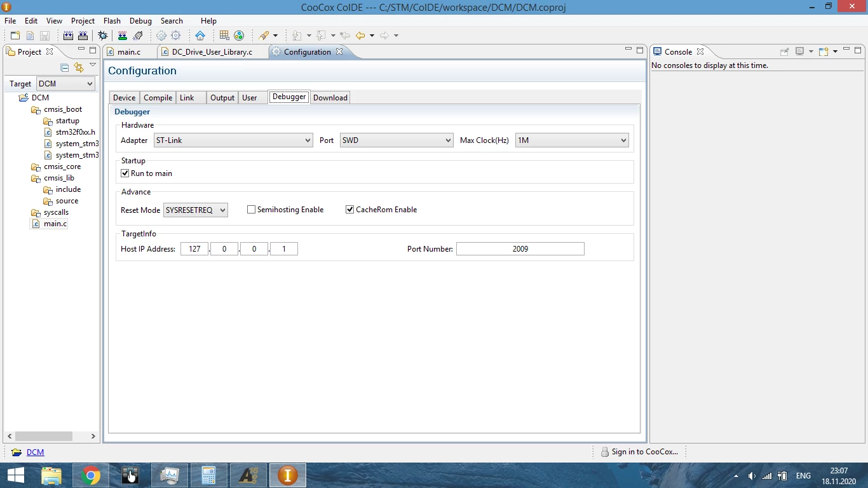Image resolution: width=868 pixels, height=488 pixels.
Task: Enable the Semihosting Enable checkbox
Action: [252, 210]
